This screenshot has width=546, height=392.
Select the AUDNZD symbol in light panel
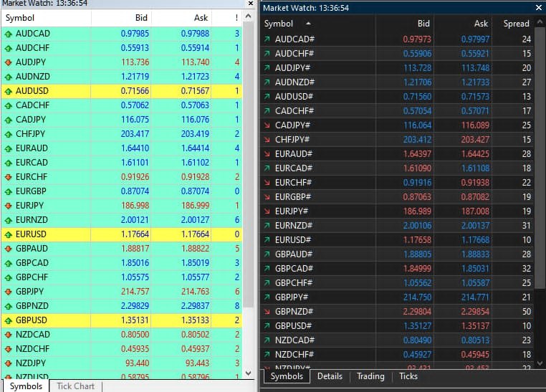[x=33, y=77]
